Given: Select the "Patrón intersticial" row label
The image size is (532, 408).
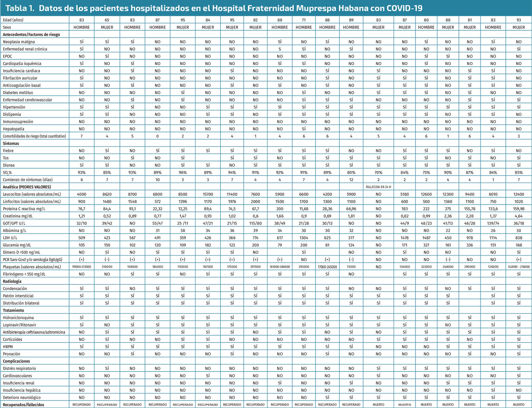Looking at the screenshot, I should 18,296.
